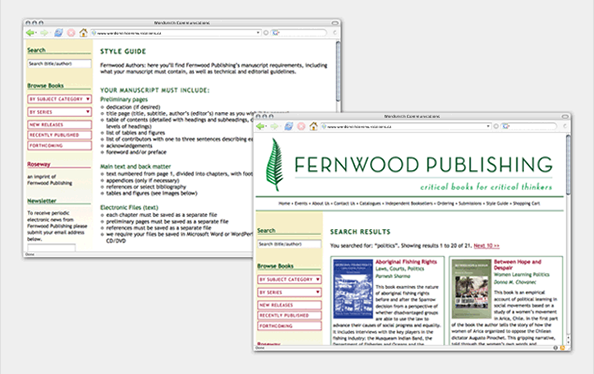
Task: Open Events in the site navigation
Action: [301, 203]
